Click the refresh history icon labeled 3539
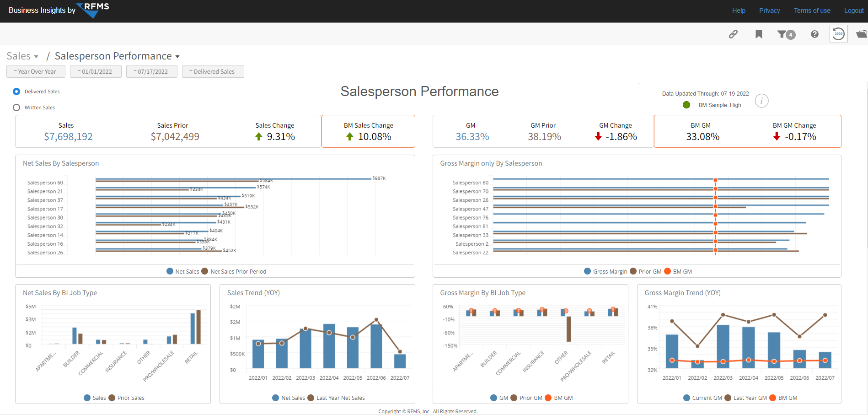 (x=838, y=34)
